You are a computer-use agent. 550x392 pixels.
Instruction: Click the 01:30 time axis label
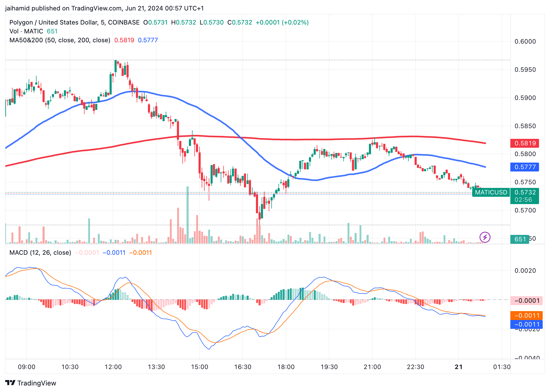point(502,367)
